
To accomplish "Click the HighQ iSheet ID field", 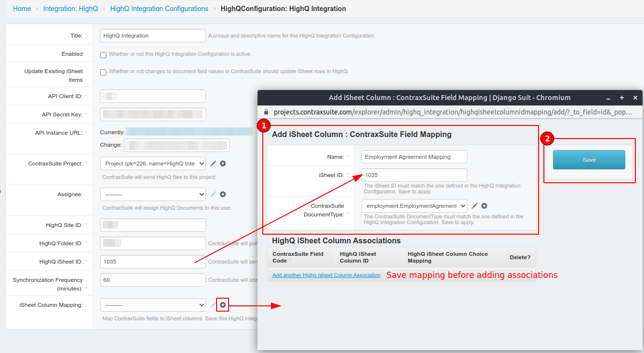I will 153,262.
